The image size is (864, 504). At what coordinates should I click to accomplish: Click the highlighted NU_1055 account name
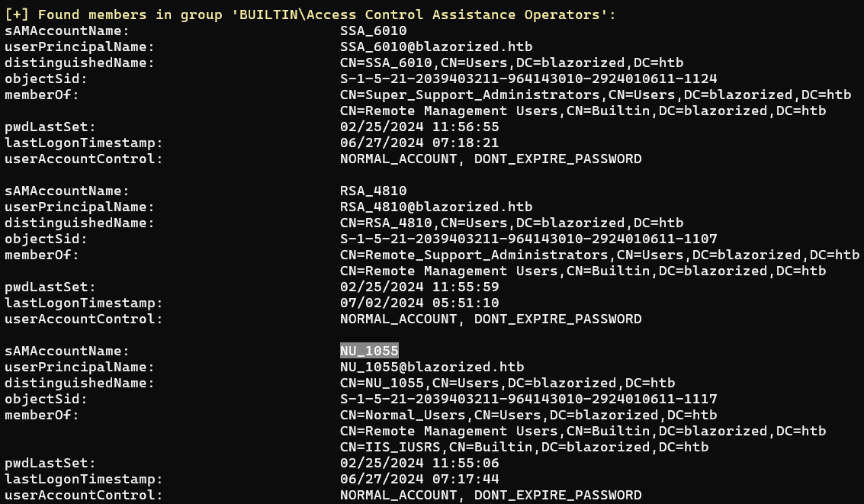[369, 351]
